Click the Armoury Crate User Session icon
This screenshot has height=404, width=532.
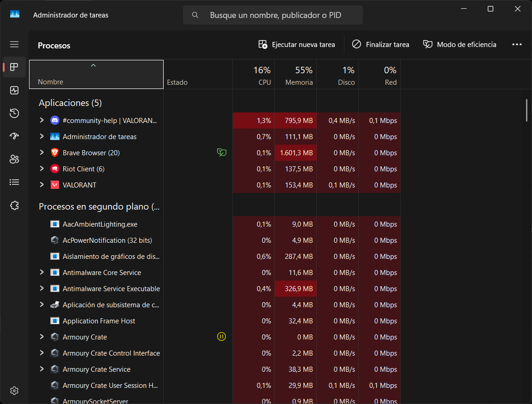click(x=54, y=386)
